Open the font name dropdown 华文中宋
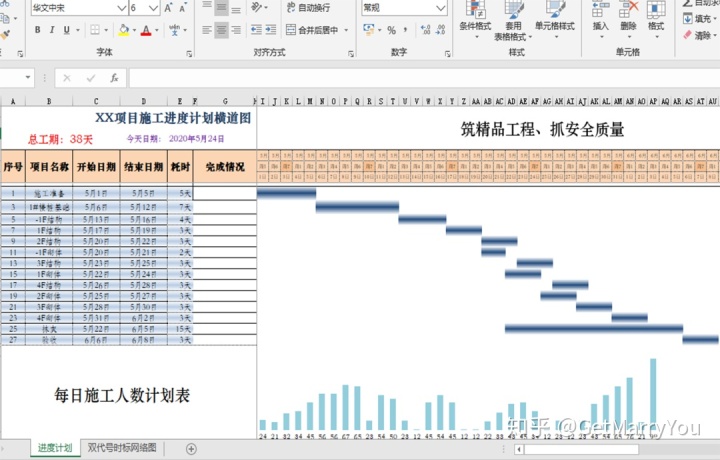 121,8
